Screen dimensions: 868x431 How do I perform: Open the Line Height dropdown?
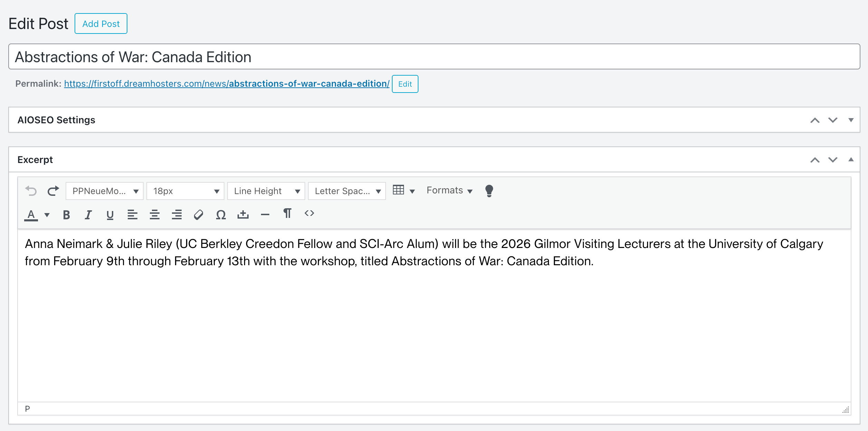(x=266, y=191)
